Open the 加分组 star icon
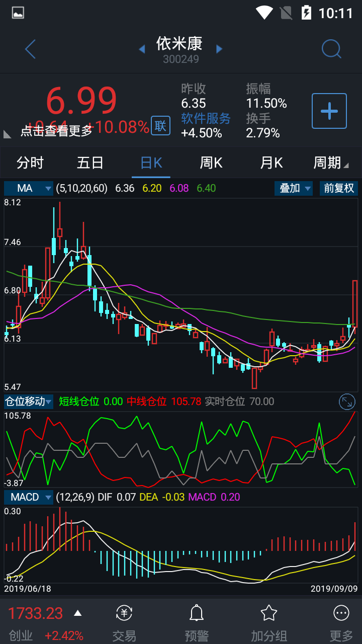Image resolution: width=362 pixels, height=644 pixels. (269, 613)
